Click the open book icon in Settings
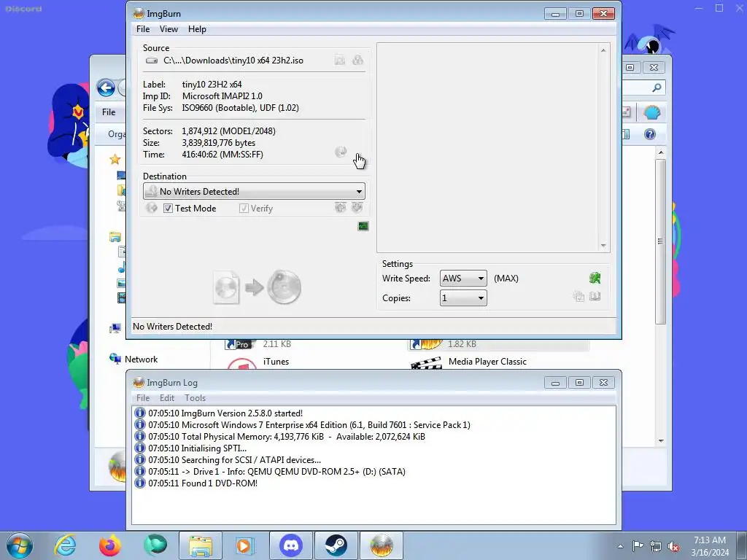This screenshot has width=747, height=560. coord(595,297)
